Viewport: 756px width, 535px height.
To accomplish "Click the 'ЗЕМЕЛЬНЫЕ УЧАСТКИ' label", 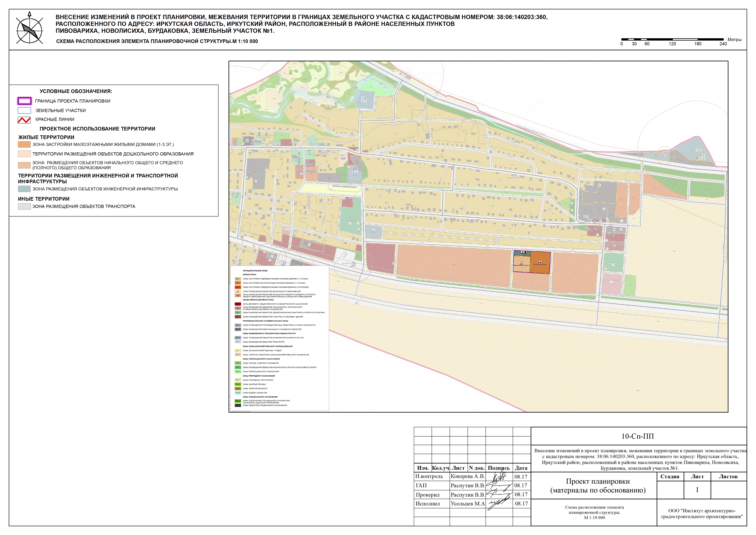I will click(x=61, y=111).
